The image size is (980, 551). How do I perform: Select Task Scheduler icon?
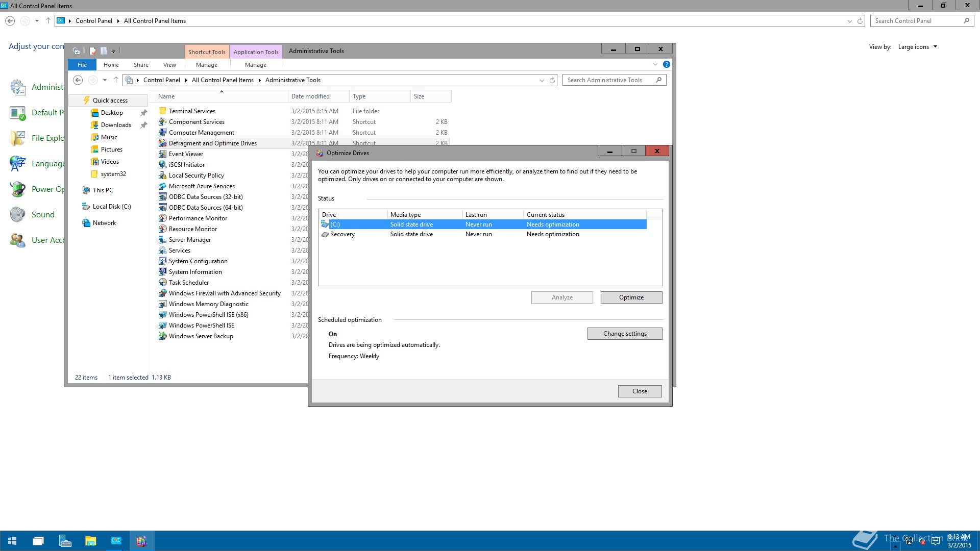[x=162, y=282]
